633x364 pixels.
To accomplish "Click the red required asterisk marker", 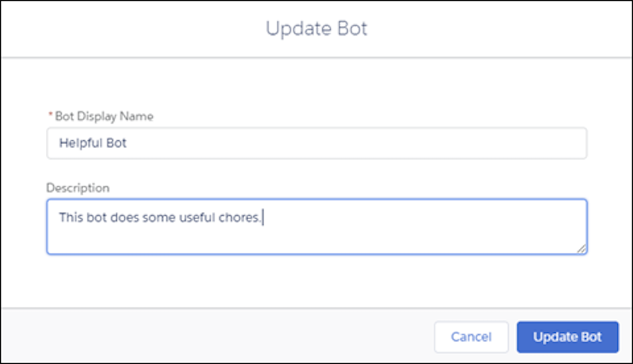I will coord(51,116).
